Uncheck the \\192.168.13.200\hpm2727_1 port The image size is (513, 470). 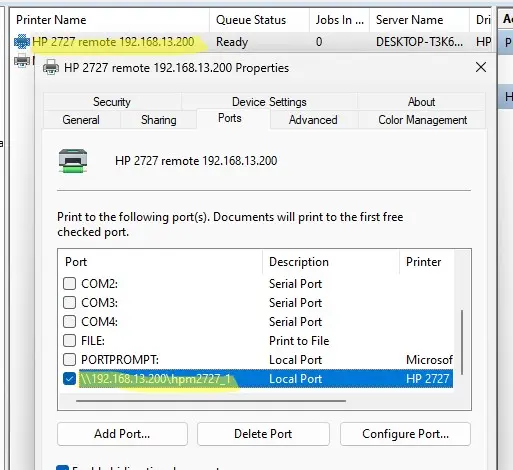(69, 379)
